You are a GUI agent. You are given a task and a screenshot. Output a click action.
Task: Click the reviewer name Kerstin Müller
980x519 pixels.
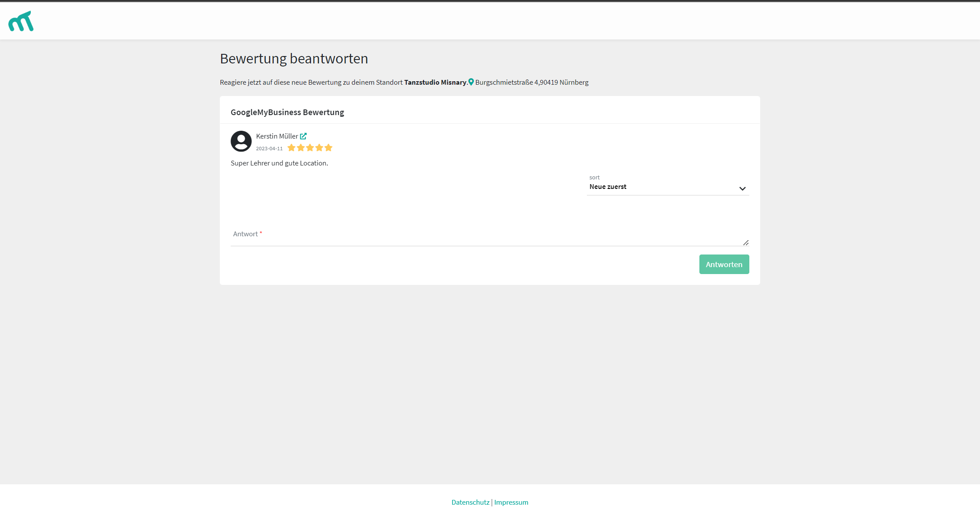click(277, 136)
